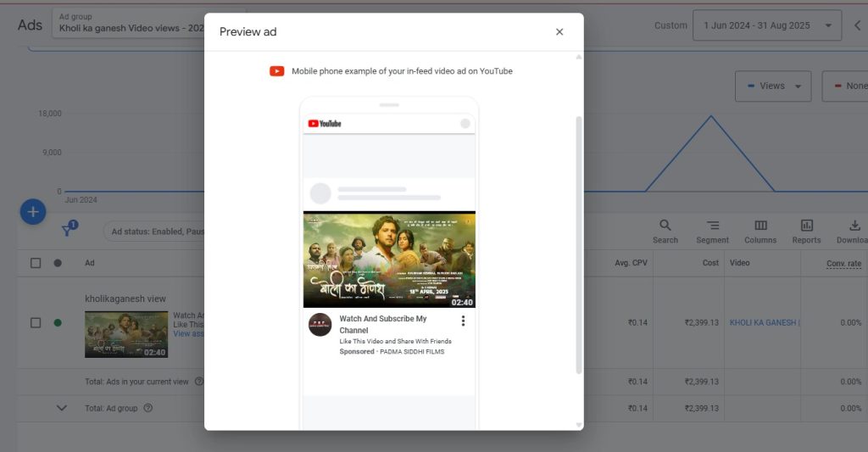Image resolution: width=868 pixels, height=452 pixels.
Task: Click the green status dot of kholikaganesh view ad
Action: pyautogui.click(x=58, y=322)
